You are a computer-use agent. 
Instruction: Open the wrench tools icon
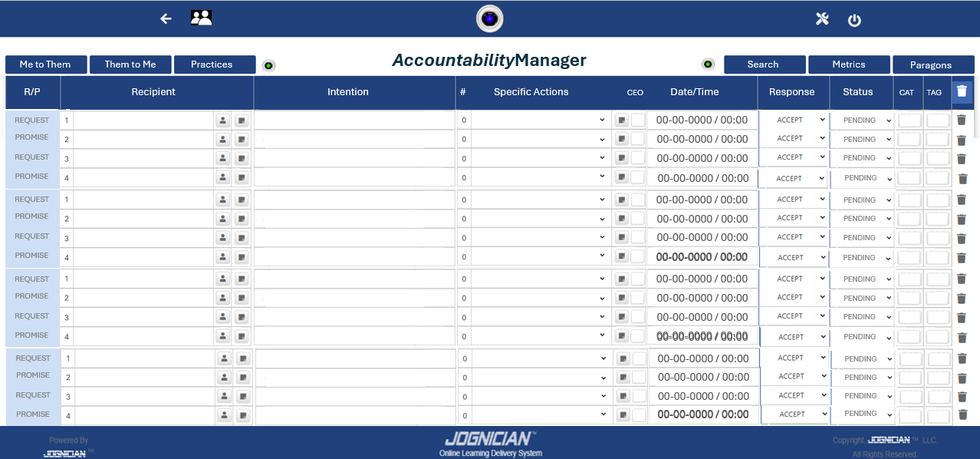tap(822, 19)
